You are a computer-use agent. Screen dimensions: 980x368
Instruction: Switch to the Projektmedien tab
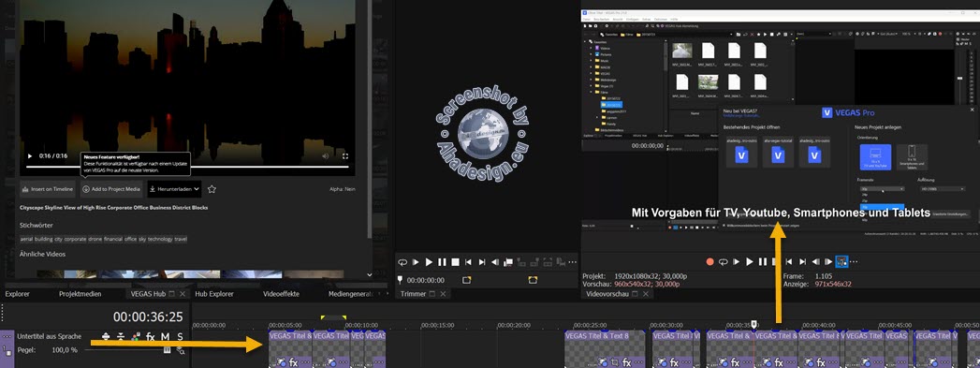coord(80,294)
